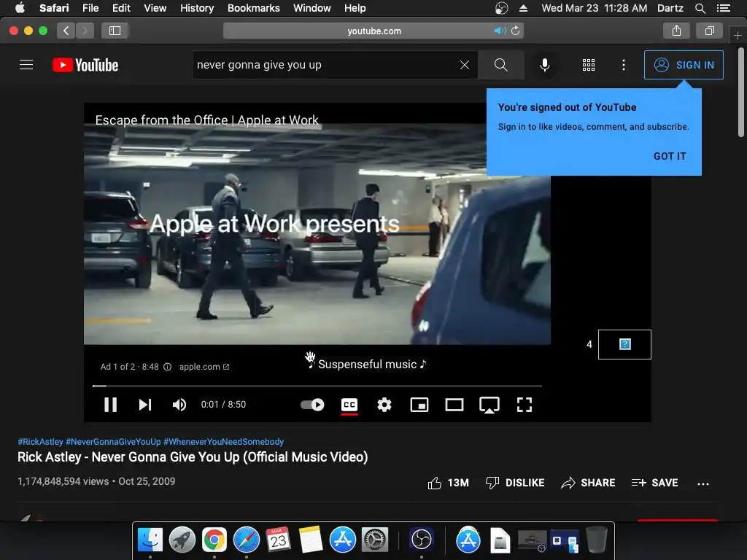Show Safari tab overview
Image resolution: width=747 pixels, height=560 pixels.
point(709,31)
